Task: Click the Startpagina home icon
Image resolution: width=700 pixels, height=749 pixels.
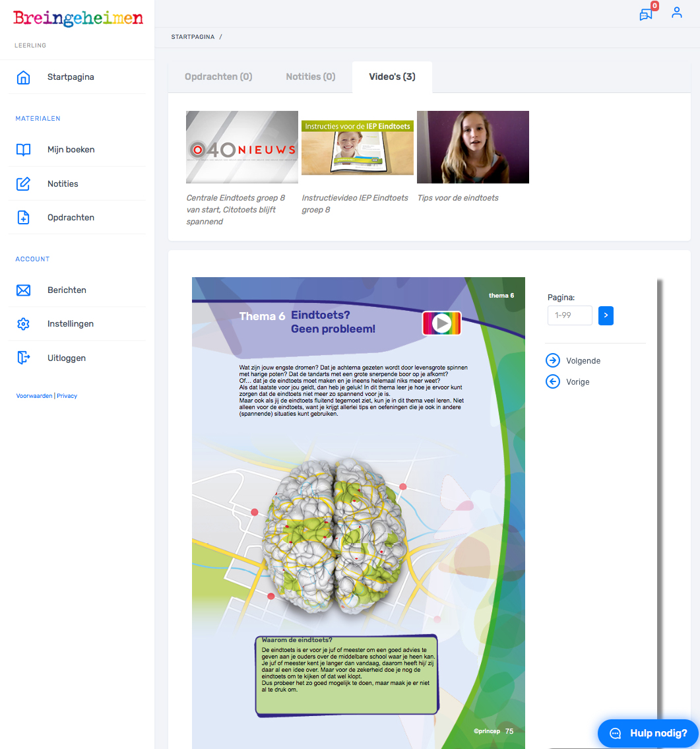Action: [23, 77]
